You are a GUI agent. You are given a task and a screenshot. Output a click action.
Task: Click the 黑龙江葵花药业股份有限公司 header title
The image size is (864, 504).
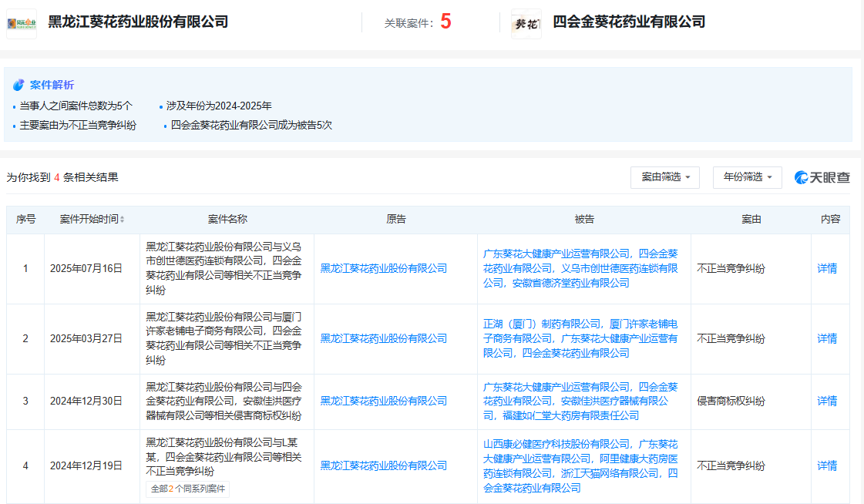(138, 22)
